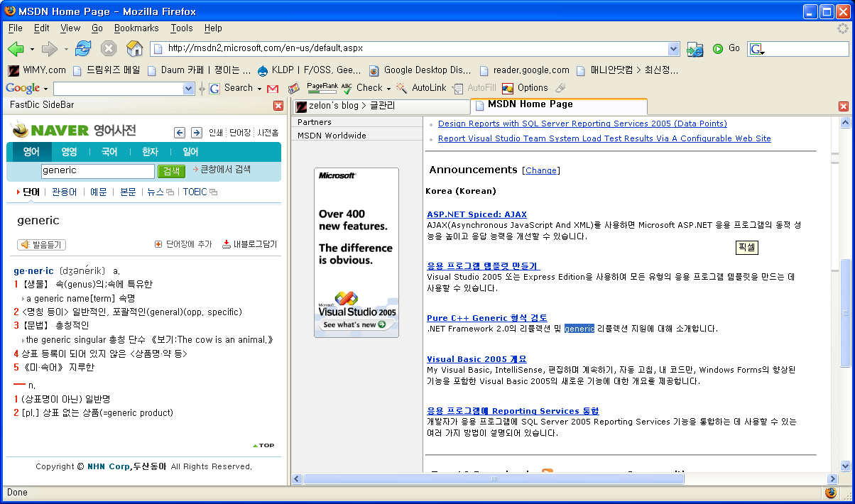Close the current browser tab
The image size is (855, 504).
[x=844, y=106]
